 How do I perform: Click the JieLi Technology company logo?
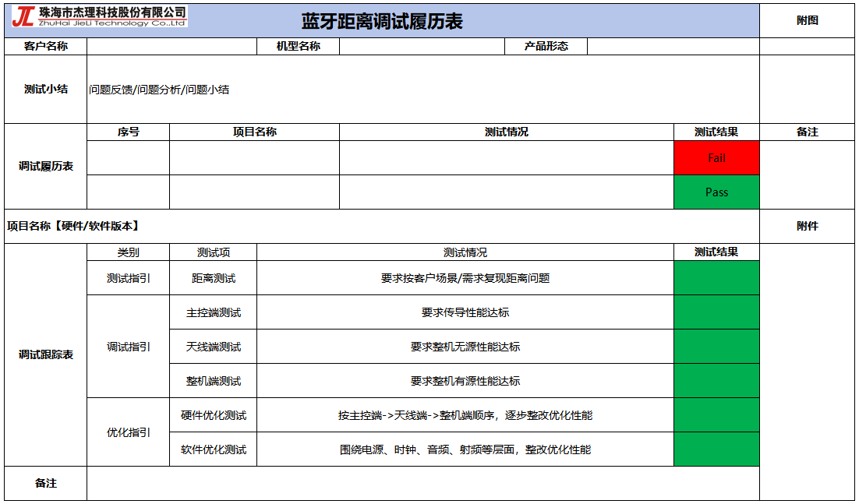point(99,17)
